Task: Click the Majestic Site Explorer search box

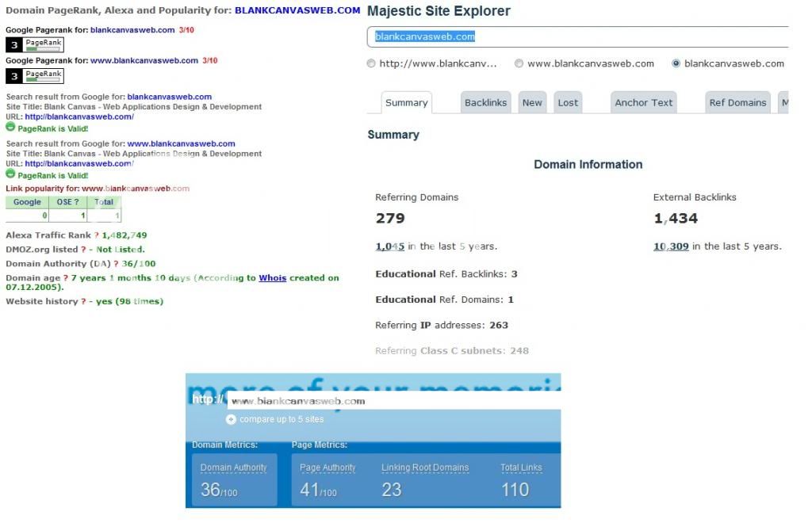Action: point(578,36)
